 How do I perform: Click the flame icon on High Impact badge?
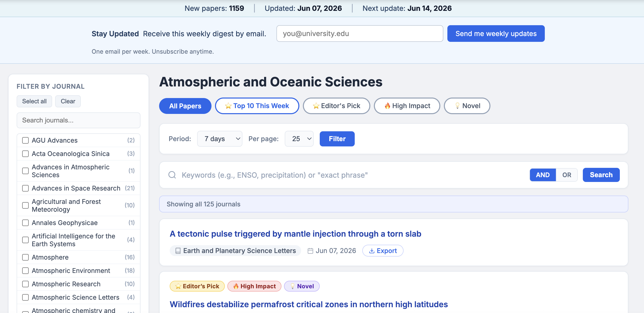(x=236, y=286)
